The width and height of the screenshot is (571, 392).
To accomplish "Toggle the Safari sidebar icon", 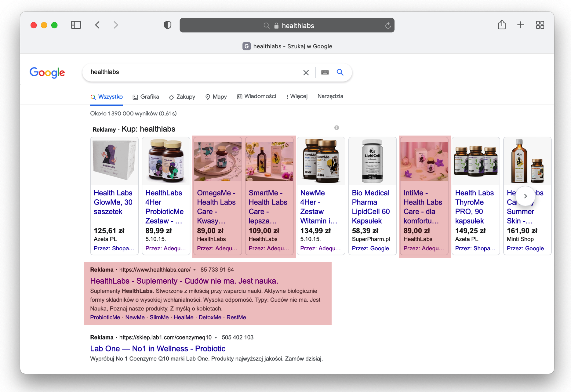I will coord(76,25).
